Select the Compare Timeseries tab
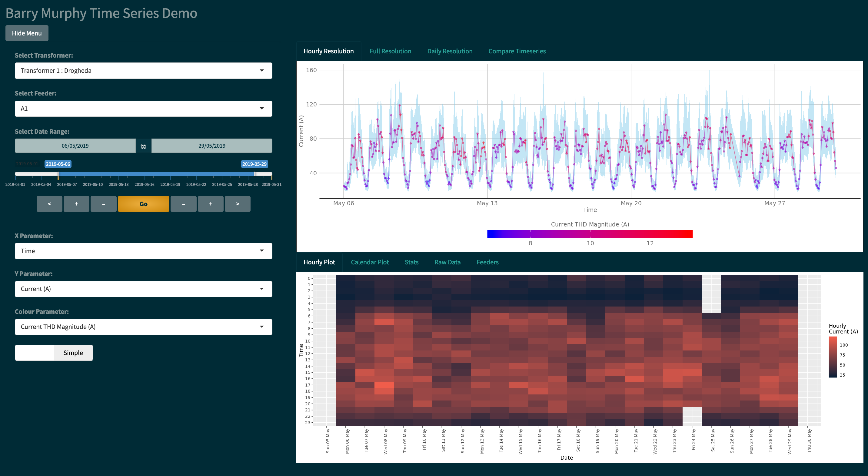Screen dimensions: 868x476 click(x=517, y=51)
